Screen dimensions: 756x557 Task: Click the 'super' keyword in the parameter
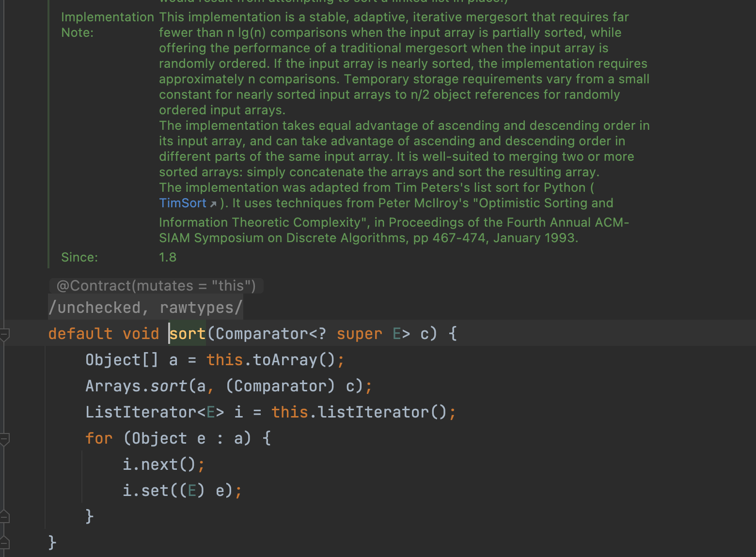click(x=359, y=334)
